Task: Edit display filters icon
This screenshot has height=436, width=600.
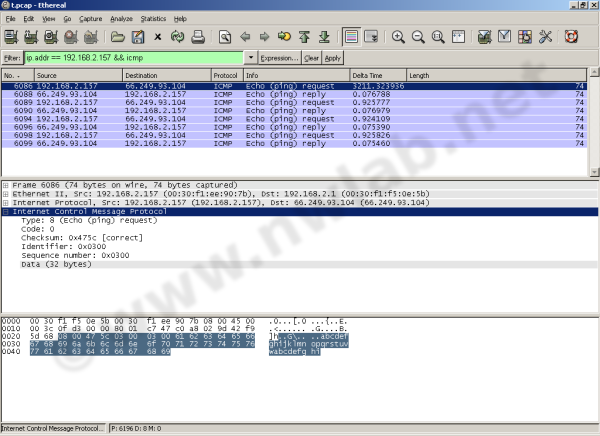Action: [505, 37]
